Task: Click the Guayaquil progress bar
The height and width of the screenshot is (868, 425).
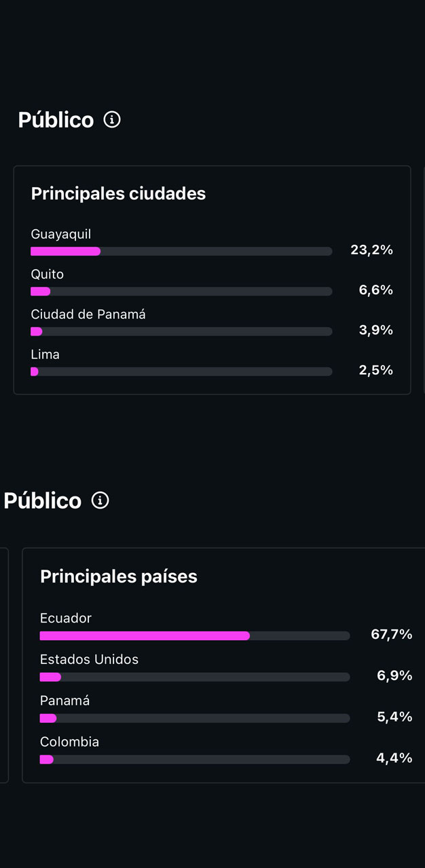Action: point(181,252)
